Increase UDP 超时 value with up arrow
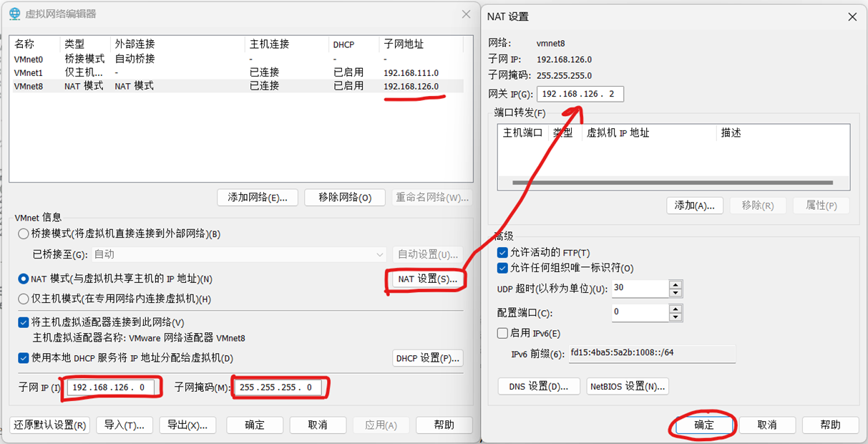The width and height of the screenshot is (868, 444). point(675,284)
